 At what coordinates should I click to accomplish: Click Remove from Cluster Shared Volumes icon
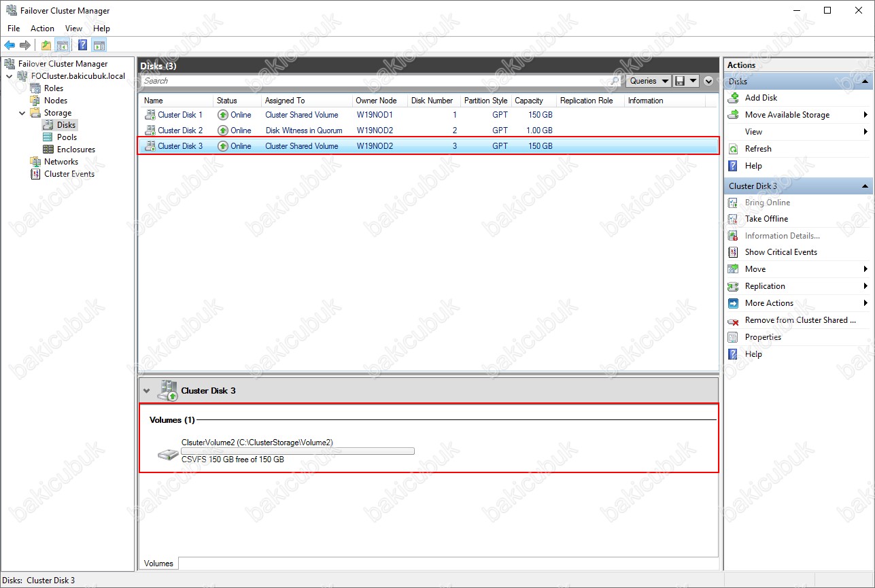[x=733, y=320]
